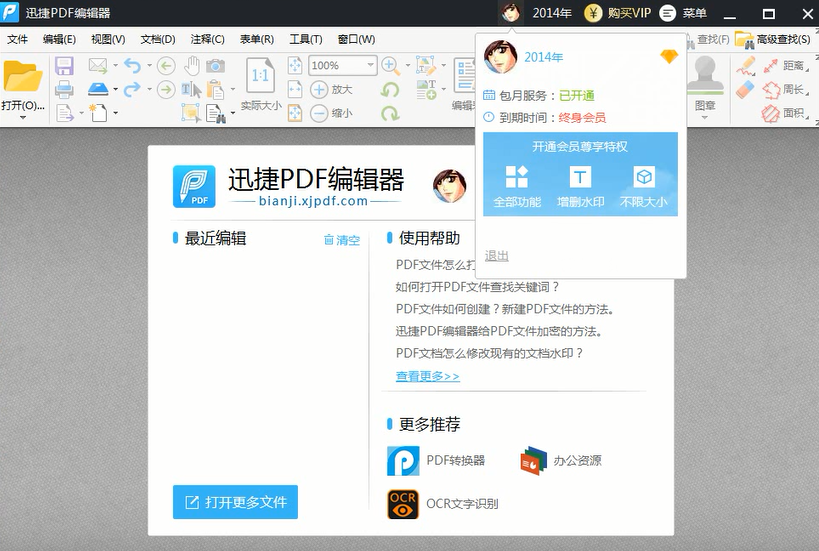Open find in document binoculars icon
The image size is (819, 551).
point(216,113)
